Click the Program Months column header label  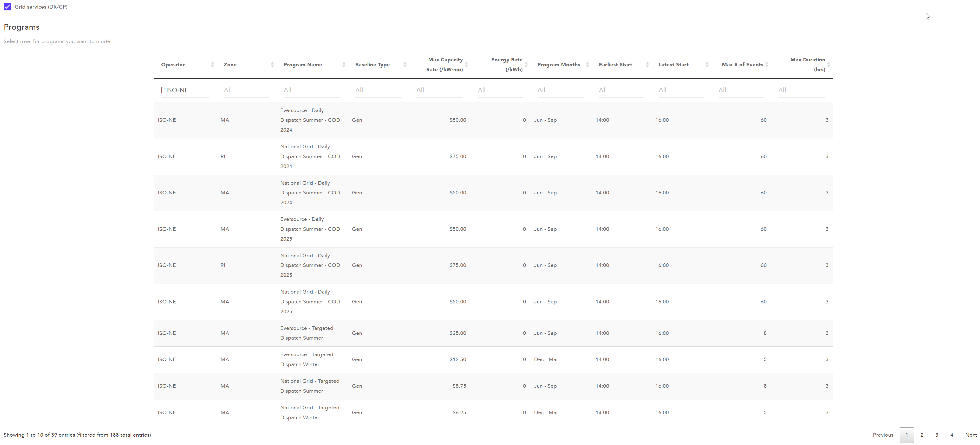pos(559,65)
